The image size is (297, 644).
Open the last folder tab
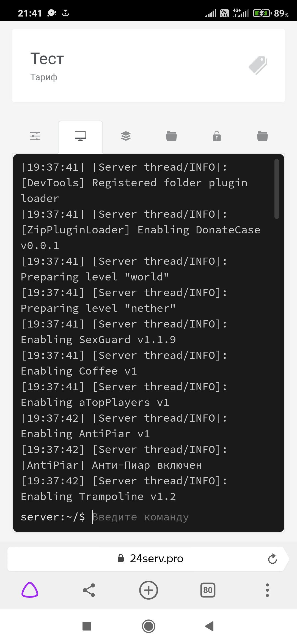pos(262,136)
